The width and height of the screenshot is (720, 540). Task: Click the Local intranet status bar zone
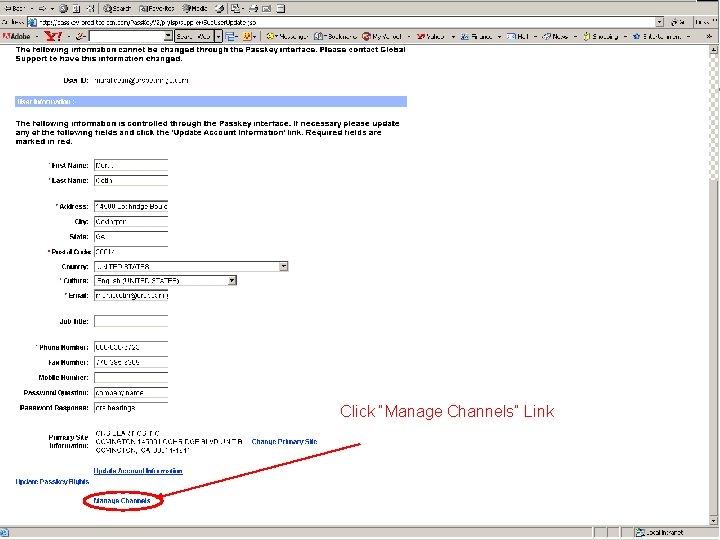pyautogui.click(x=660, y=533)
